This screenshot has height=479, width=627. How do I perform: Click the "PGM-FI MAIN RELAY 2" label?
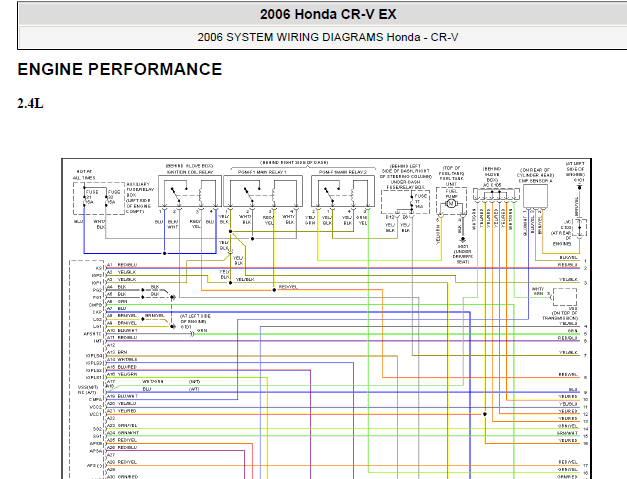[x=343, y=172]
